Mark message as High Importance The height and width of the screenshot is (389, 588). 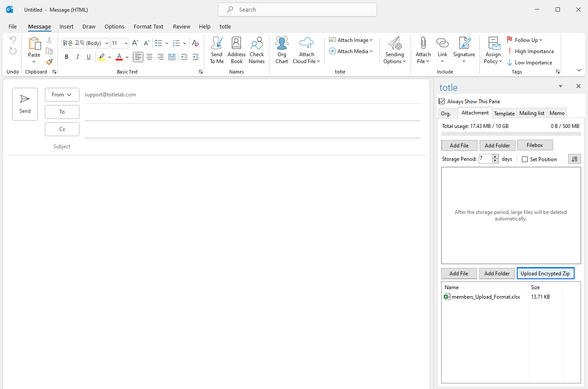point(531,51)
